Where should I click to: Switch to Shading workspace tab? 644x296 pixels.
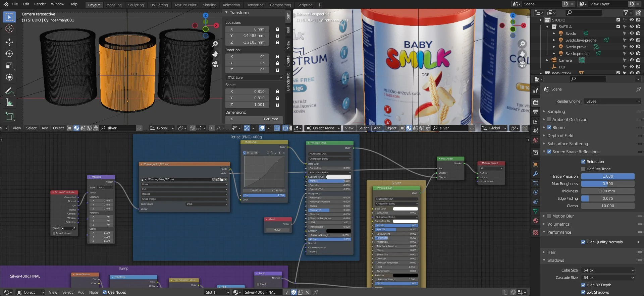(x=209, y=5)
